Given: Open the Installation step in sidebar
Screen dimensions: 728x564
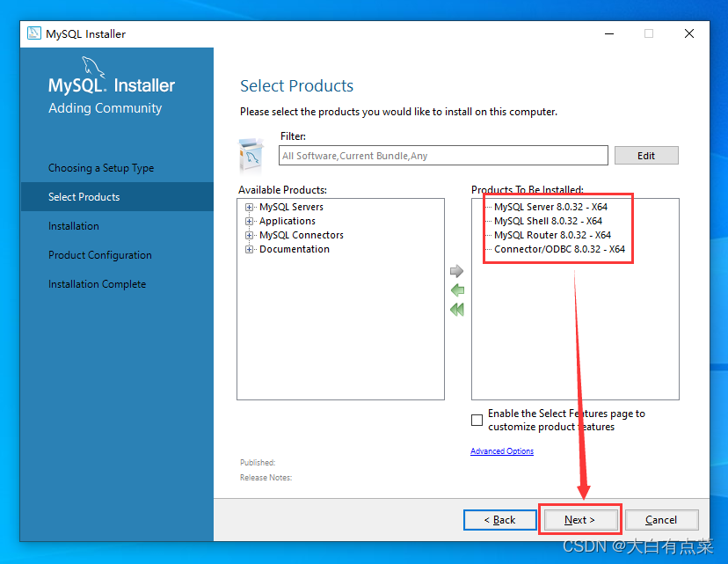Looking at the screenshot, I should click(x=74, y=226).
